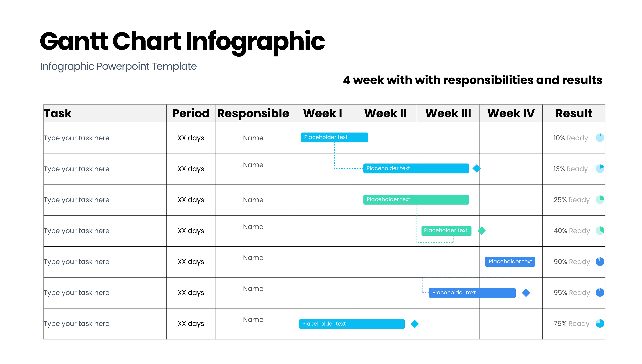Click the green Placeholder bar in the 25% row
Image resolution: width=642 pixels, height=364 pixels.
coord(416,200)
